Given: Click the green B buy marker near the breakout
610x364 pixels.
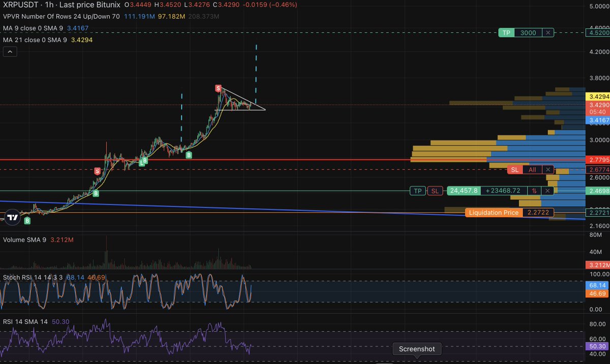Looking at the screenshot, I should pos(189,155).
